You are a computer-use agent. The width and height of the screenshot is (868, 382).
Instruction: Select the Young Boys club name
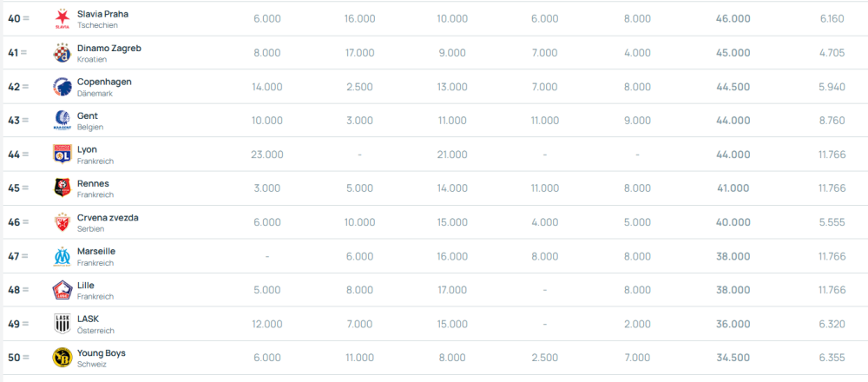tap(102, 352)
